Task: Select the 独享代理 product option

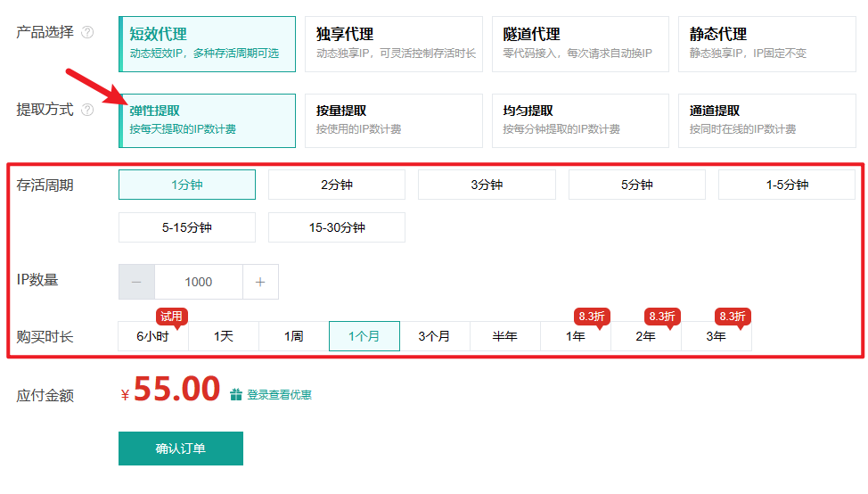Action: tap(393, 44)
